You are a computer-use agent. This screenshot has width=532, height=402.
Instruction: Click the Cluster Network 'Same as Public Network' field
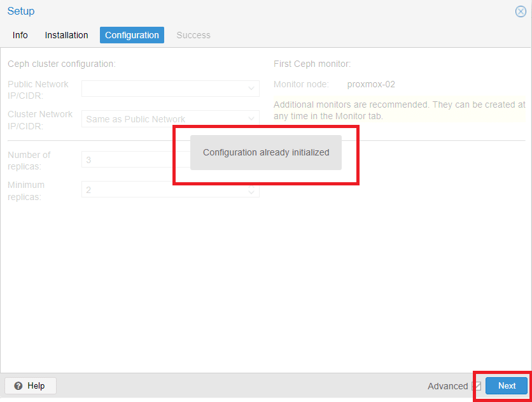coord(171,119)
